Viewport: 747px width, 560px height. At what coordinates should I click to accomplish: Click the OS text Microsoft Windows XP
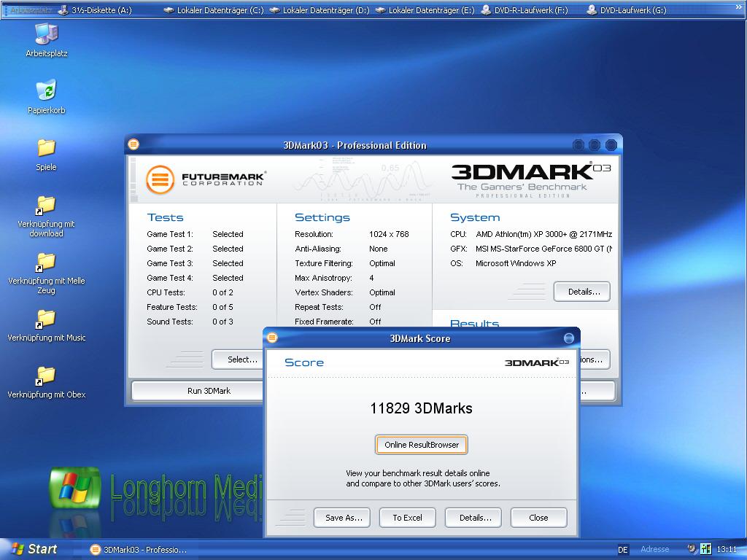[516, 263]
